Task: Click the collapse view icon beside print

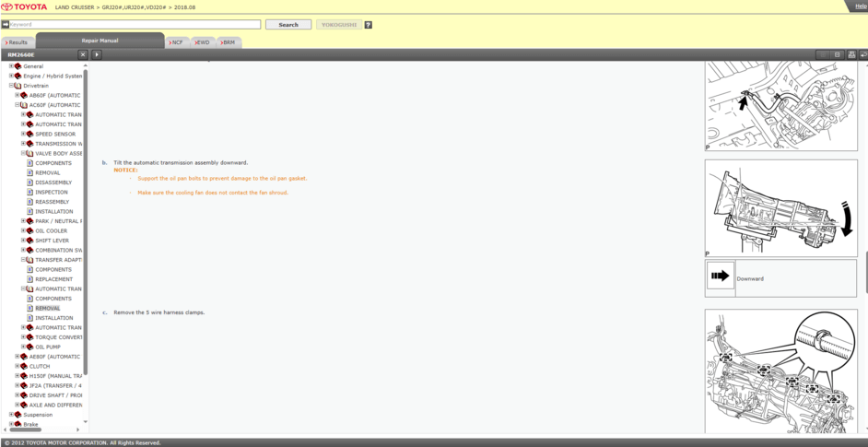Action: pos(838,55)
